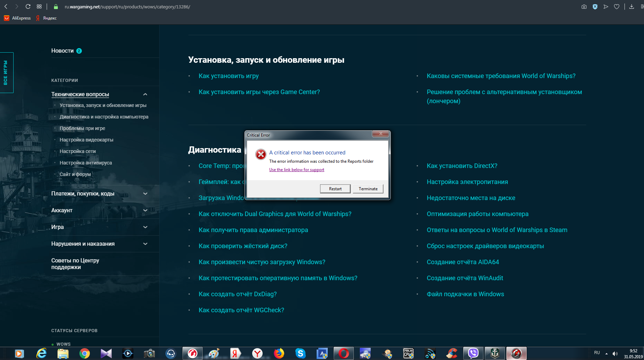Add page to bookmarks with heart icon
This screenshot has width=644, height=360.
[x=616, y=7]
